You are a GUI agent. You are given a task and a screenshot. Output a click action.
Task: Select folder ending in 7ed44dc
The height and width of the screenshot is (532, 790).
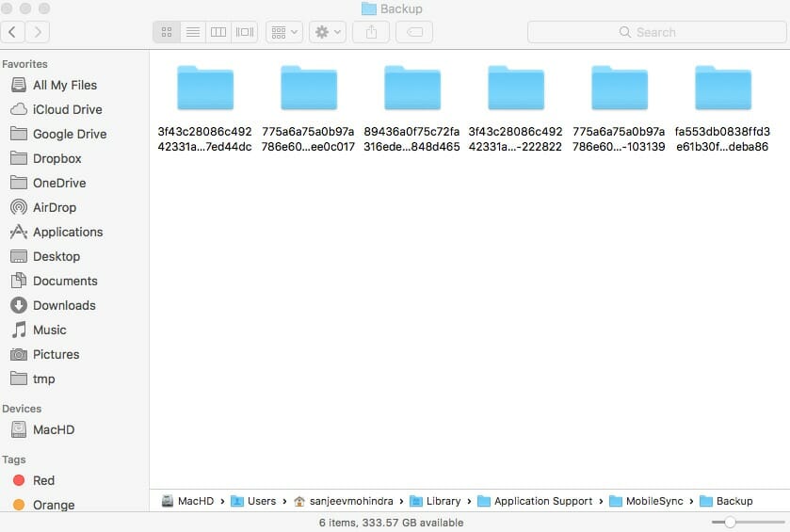click(205, 109)
